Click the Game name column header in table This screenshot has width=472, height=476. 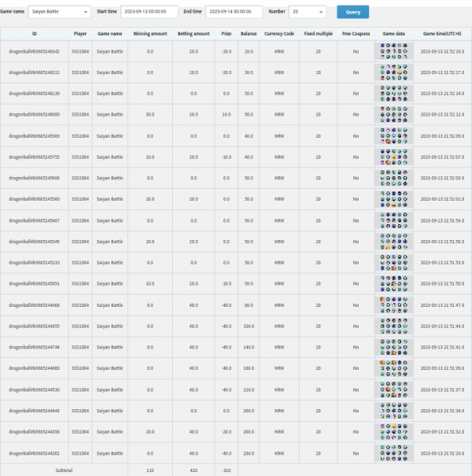tap(109, 34)
